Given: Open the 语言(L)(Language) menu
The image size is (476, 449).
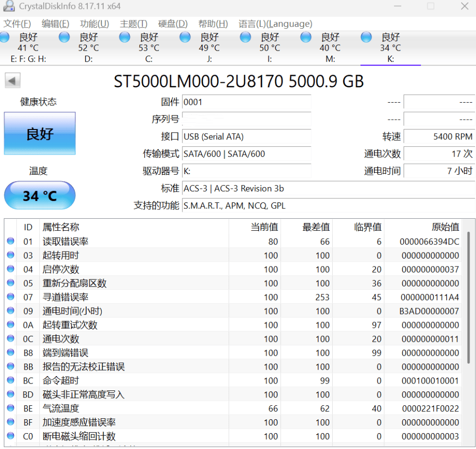Looking at the screenshot, I should pos(275,24).
